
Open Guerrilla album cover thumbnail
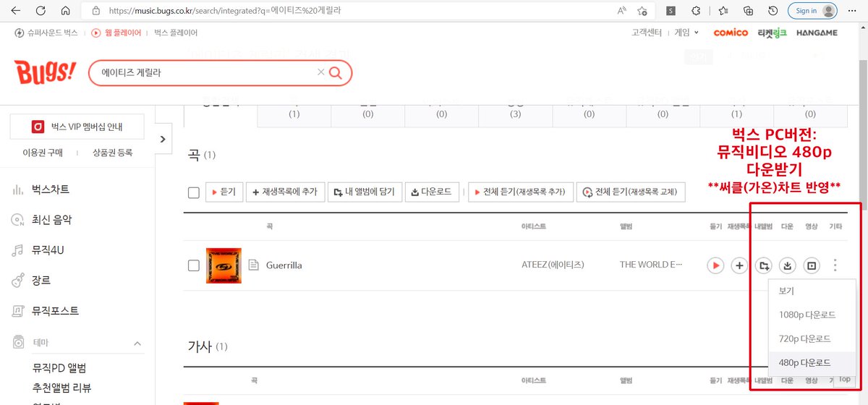pos(224,265)
